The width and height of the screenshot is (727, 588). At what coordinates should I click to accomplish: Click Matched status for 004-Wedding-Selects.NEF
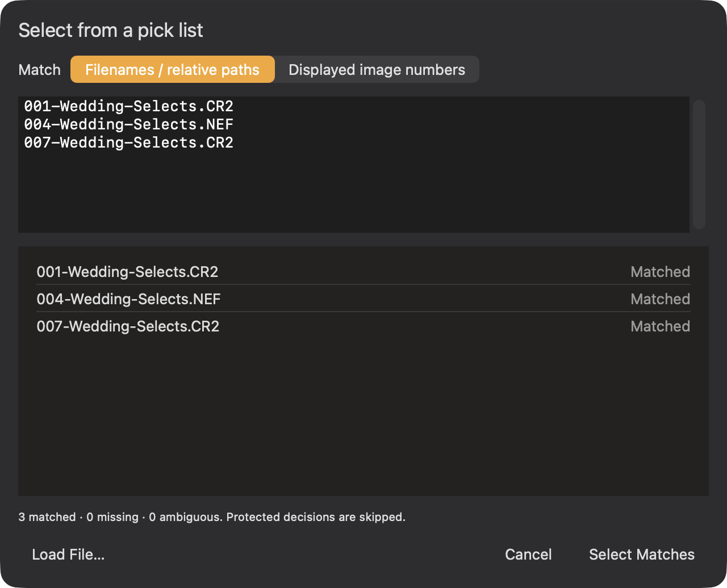click(660, 299)
